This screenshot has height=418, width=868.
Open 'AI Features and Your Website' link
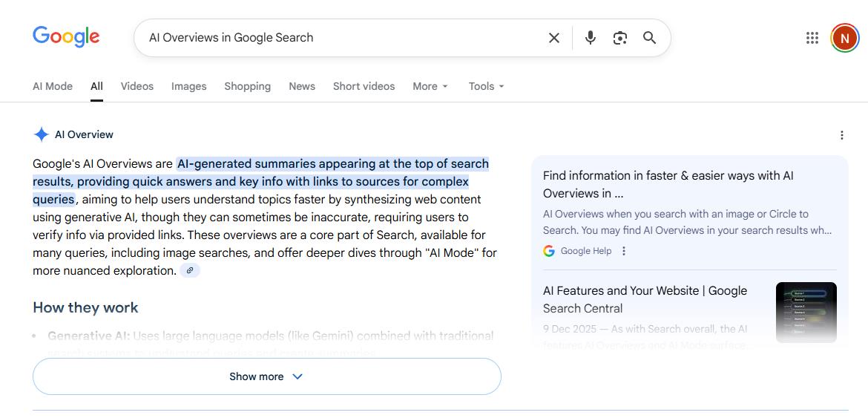tap(645, 299)
